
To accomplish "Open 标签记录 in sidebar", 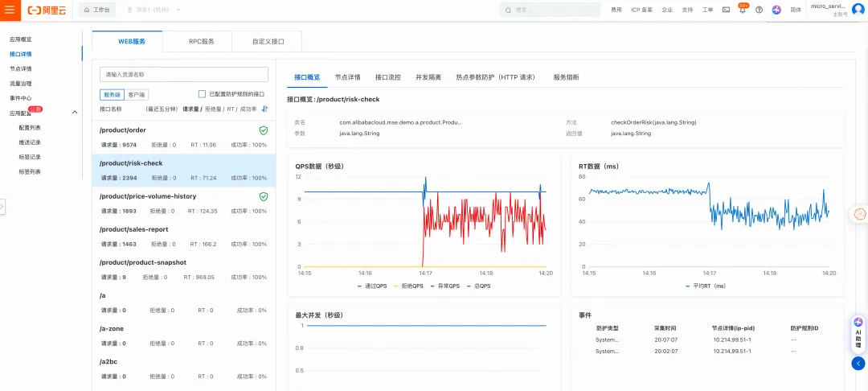I will (x=30, y=158).
